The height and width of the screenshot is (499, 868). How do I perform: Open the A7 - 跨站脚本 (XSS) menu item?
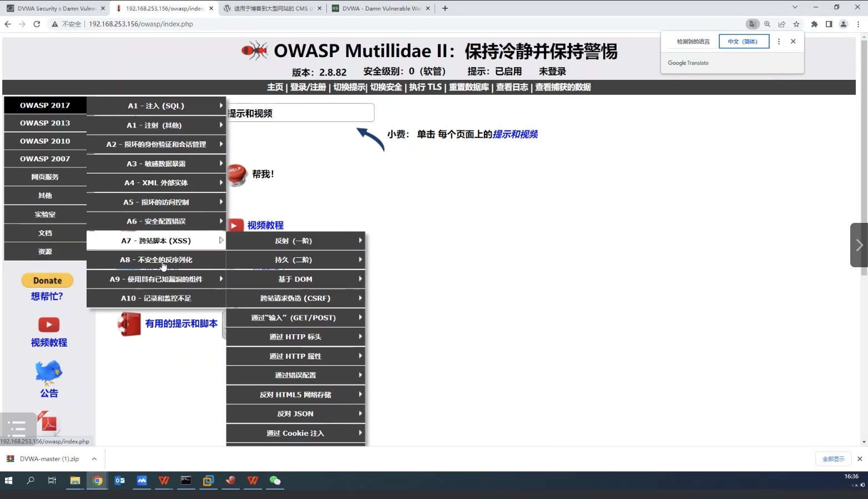156,241
